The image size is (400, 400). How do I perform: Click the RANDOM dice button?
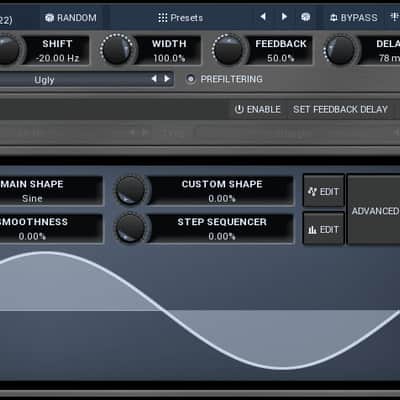(71, 18)
